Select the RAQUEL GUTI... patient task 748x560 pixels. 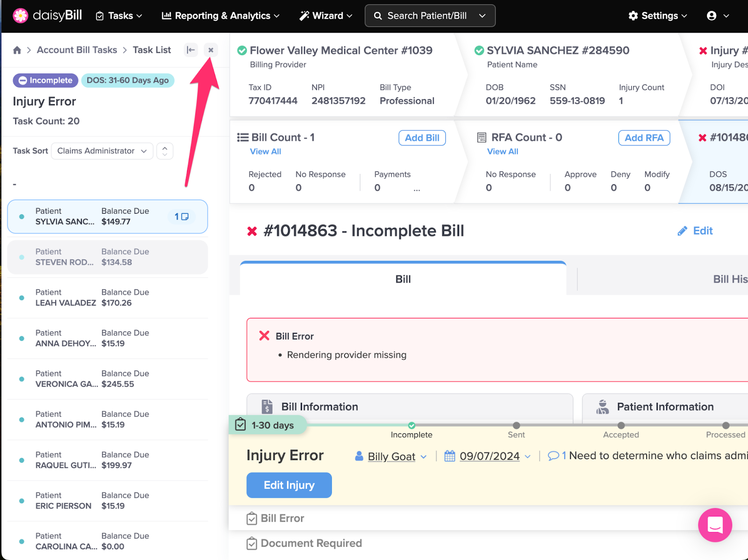108,460
